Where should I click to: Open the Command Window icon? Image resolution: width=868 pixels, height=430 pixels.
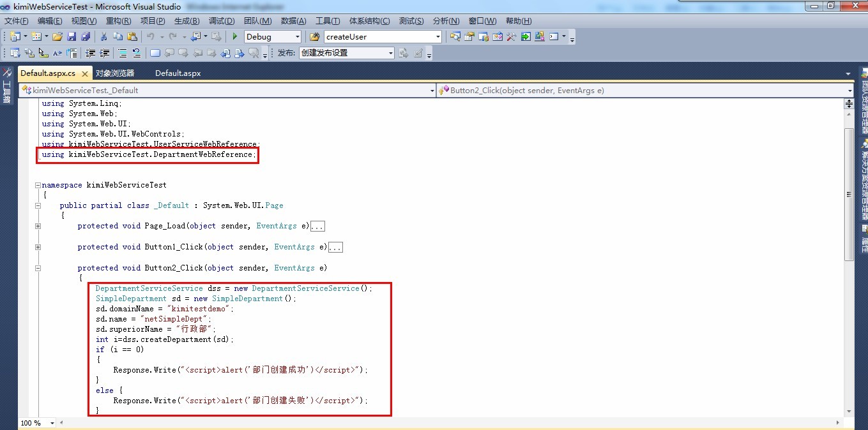click(x=554, y=36)
